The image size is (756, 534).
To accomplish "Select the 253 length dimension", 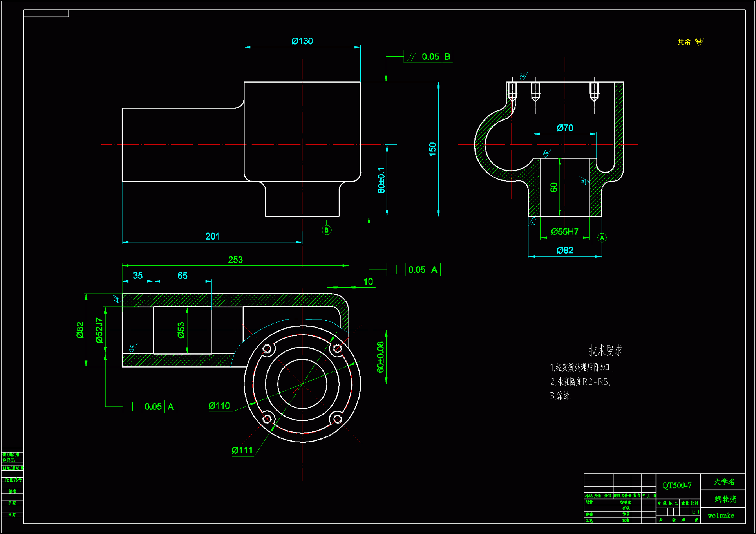I will click(235, 260).
